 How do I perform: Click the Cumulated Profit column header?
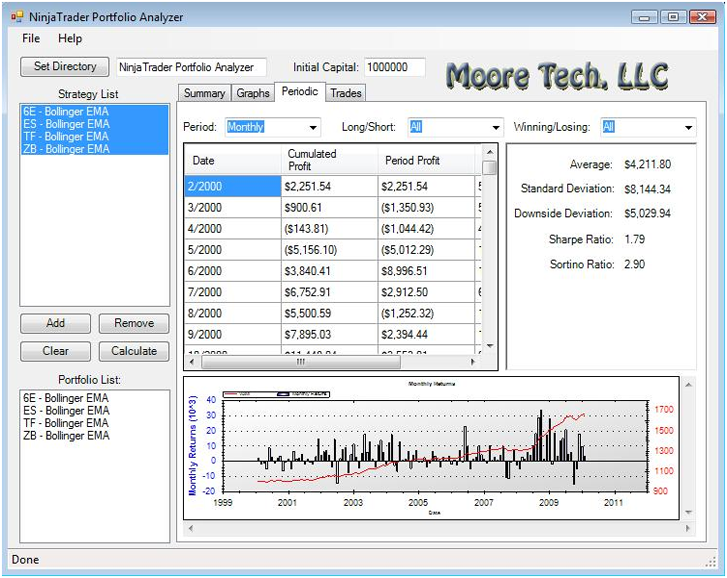(x=330, y=160)
